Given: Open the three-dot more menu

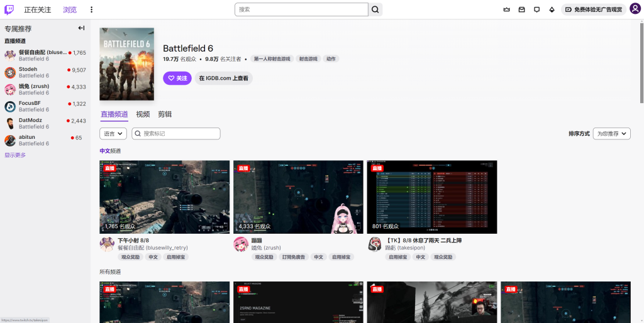Looking at the screenshot, I should coord(91,9).
